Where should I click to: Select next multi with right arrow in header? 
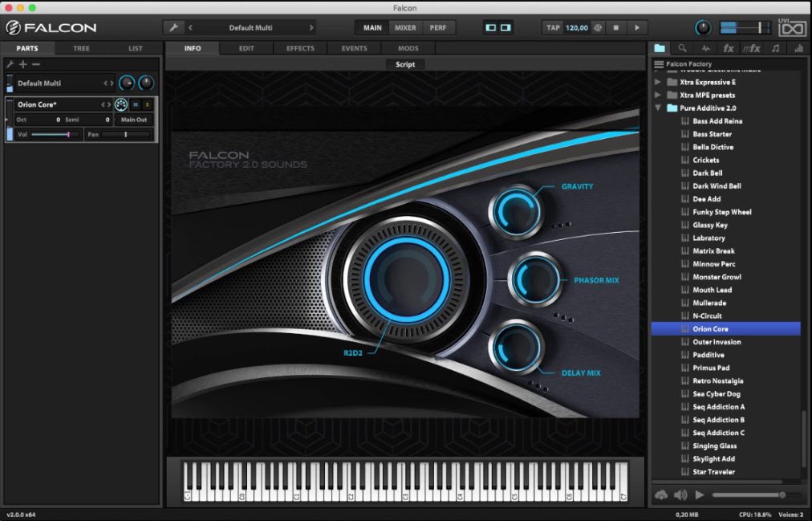tap(311, 27)
